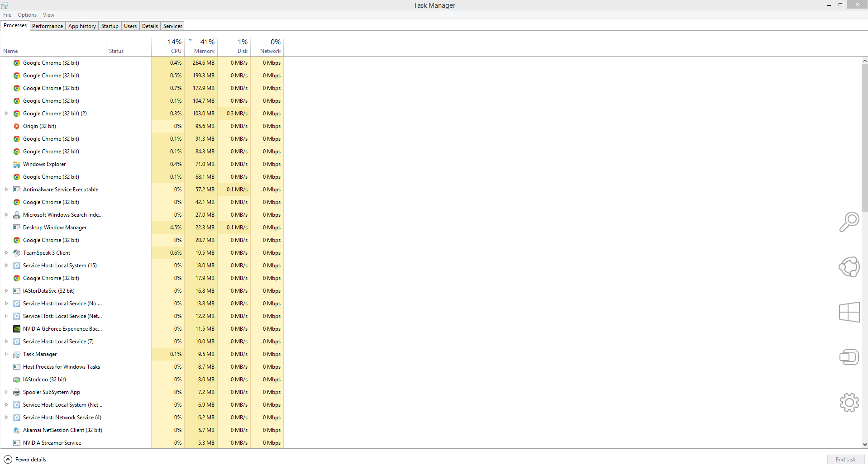Switch to the Details tab
The height and width of the screenshot is (470, 868).
coord(150,26)
